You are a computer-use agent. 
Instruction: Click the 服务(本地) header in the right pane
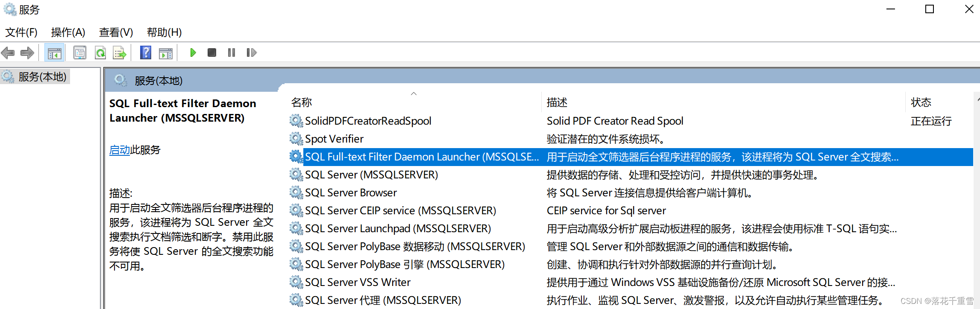(x=158, y=81)
